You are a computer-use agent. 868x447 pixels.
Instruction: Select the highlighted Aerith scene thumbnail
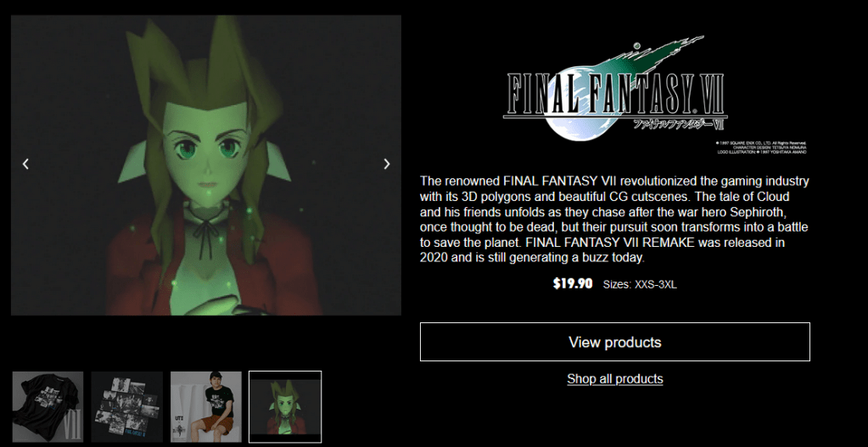click(x=285, y=406)
